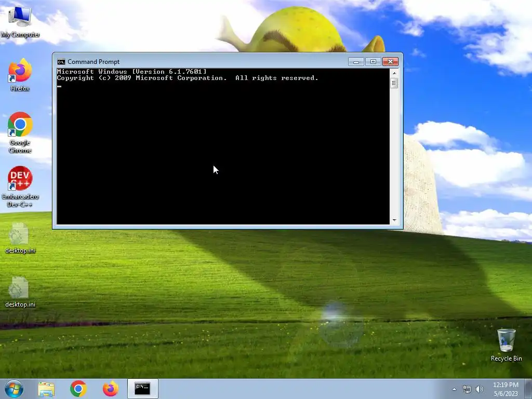Close the Command Prompt window
Viewport: 532px width, 399px height.
click(390, 62)
